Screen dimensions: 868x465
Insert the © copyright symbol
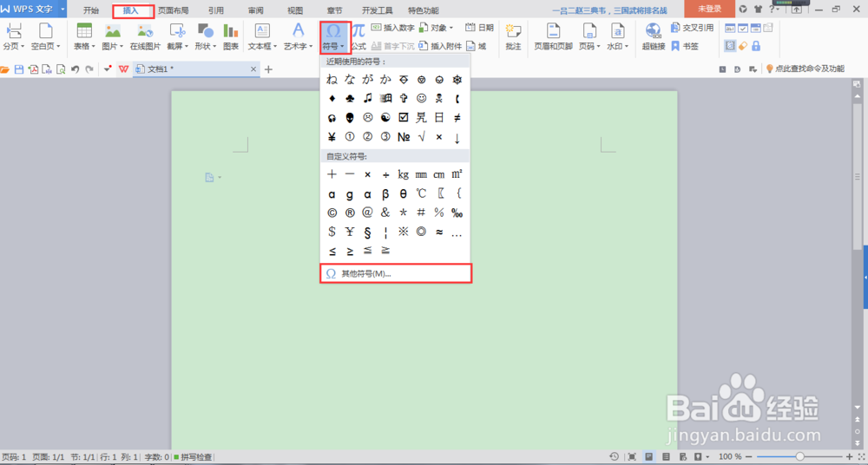pyautogui.click(x=332, y=213)
